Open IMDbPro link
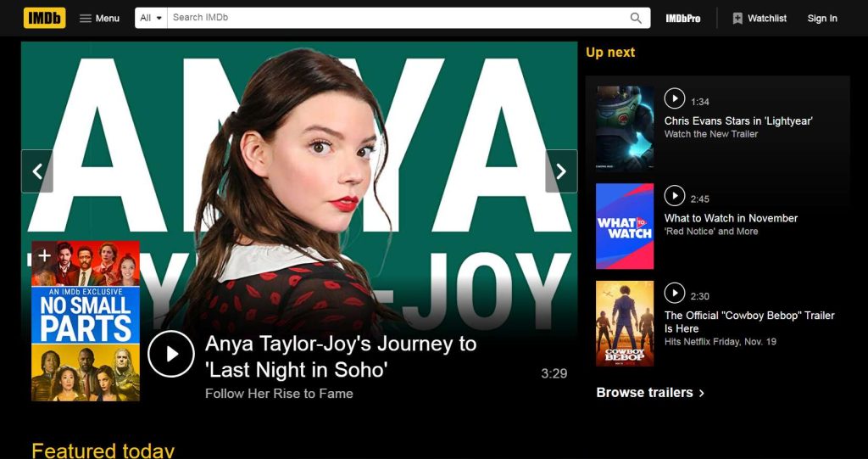Image resolution: width=868 pixels, height=459 pixels. [x=682, y=19]
